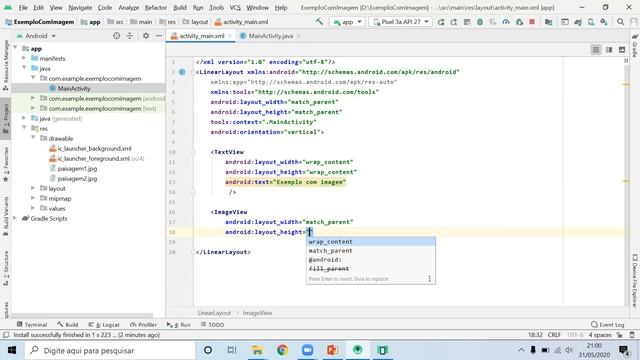Open the Pixel 3a API 27 device dropdown
Image resolution: width=640 pixels, height=360 pixels.
[400, 22]
